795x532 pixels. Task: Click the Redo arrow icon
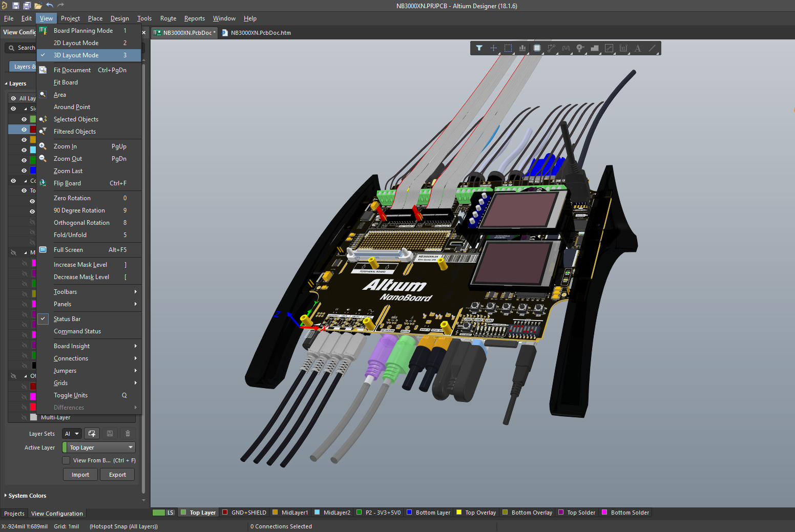click(61, 6)
